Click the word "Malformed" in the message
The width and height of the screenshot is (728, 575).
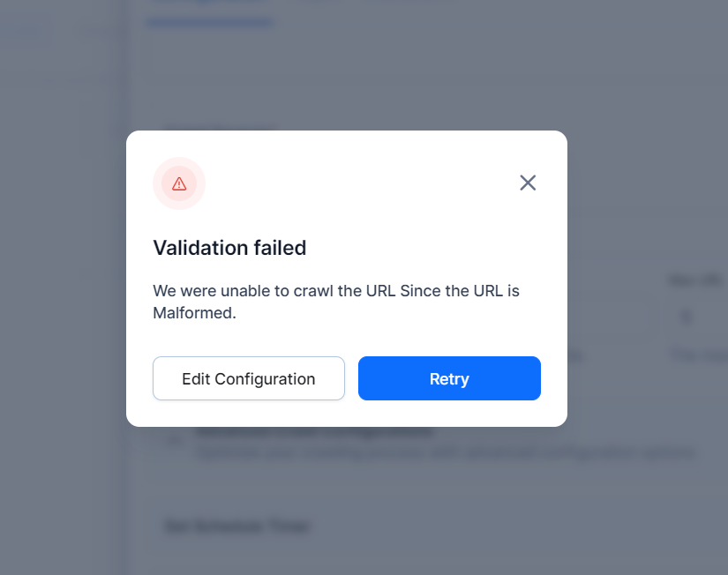tap(193, 313)
